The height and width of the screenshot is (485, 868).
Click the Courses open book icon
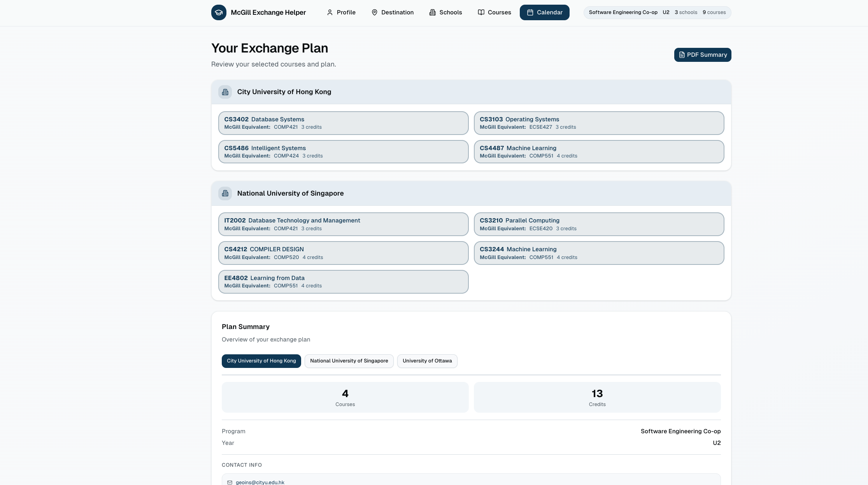[481, 12]
